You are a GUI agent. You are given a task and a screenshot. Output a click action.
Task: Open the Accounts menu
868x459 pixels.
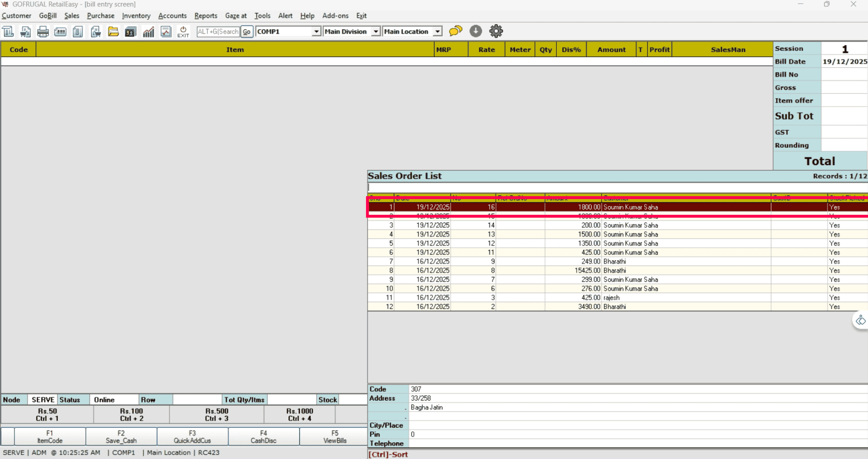172,16
